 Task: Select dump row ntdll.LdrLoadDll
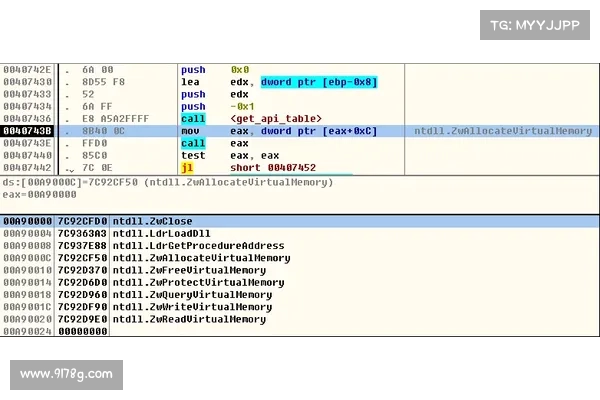coord(300,233)
